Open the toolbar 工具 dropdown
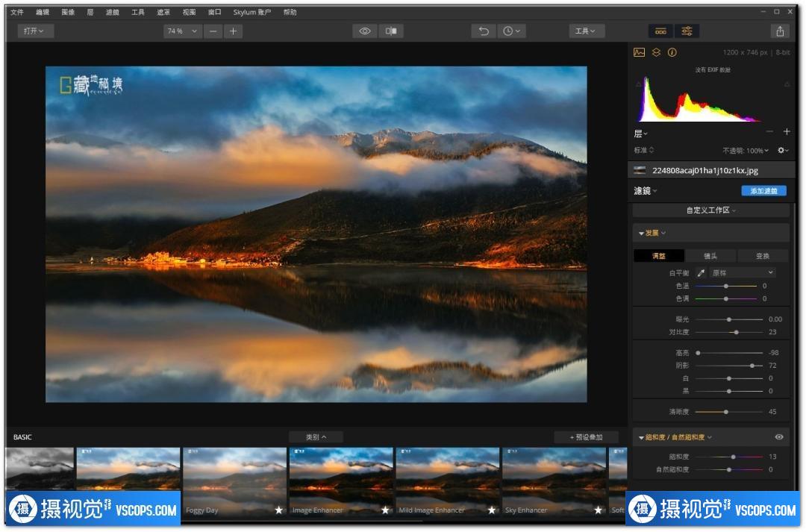Image resolution: width=806 pixels, height=532 pixels. [x=586, y=31]
